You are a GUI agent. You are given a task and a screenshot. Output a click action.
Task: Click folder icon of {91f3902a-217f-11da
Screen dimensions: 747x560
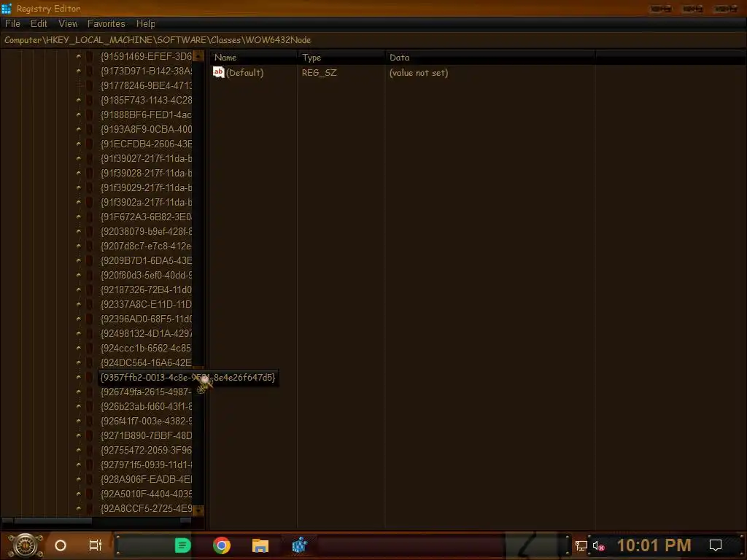(90, 203)
